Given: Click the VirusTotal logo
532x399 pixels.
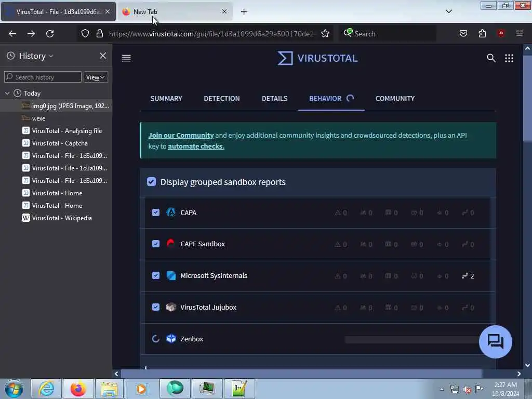Looking at the screenshot, I should (x=317, y=58).
